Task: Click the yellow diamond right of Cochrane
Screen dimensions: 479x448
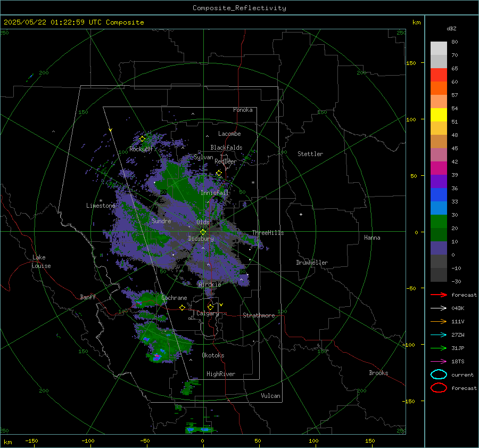Action: (182, 308)
